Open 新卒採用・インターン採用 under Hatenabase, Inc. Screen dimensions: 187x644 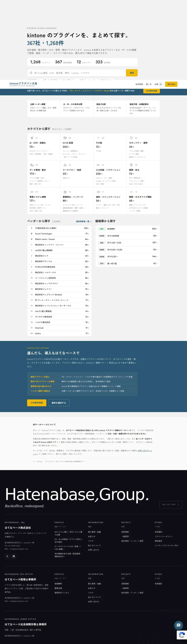coord(132,541)
